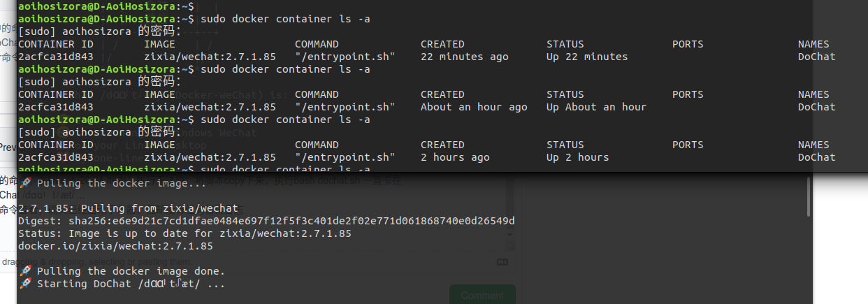Click the "Starting DoChat" line
This screenshot has height=304, width=868.
tap(122, 284)
